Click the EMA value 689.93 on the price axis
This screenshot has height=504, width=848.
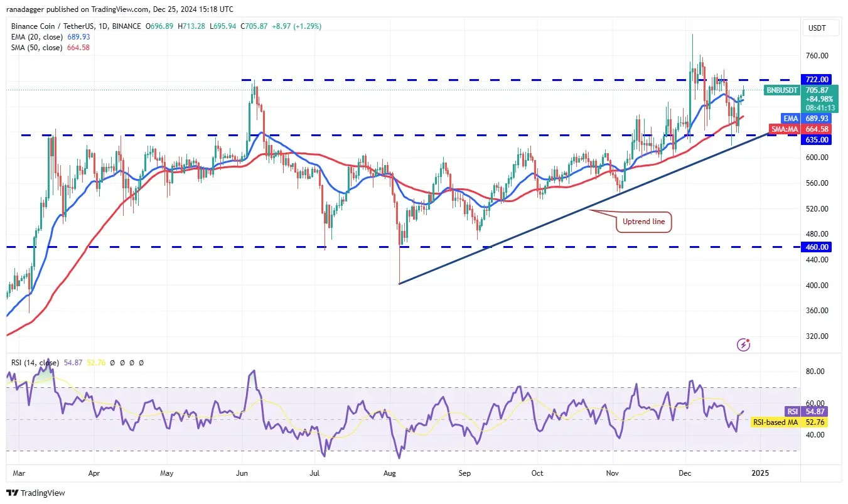(817, 118)
